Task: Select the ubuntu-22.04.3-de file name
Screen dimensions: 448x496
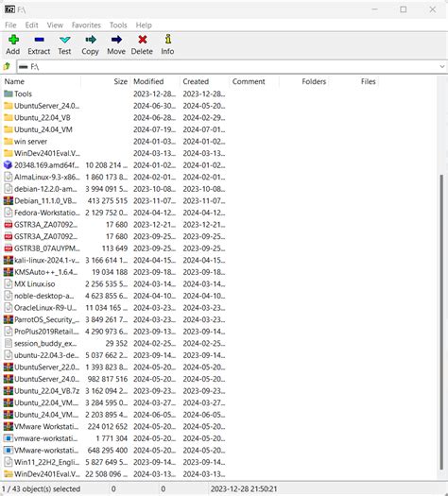Action: [x=46, y=355]
